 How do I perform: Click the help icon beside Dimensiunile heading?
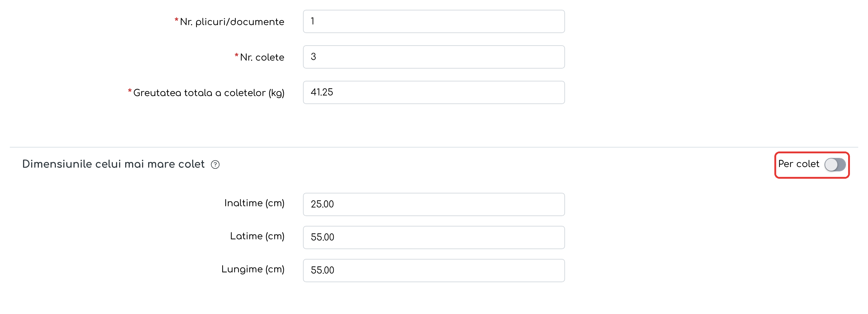pos(215,164)
